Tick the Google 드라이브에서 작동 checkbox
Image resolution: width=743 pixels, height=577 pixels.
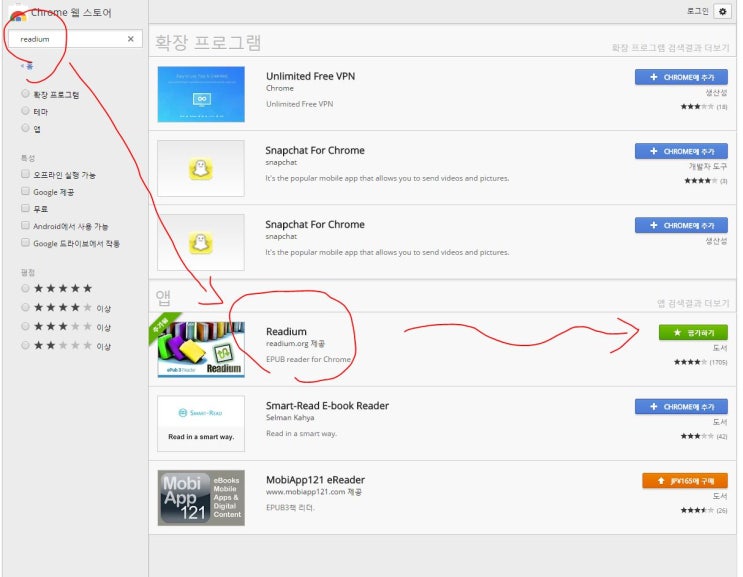(x=25, y=243)
